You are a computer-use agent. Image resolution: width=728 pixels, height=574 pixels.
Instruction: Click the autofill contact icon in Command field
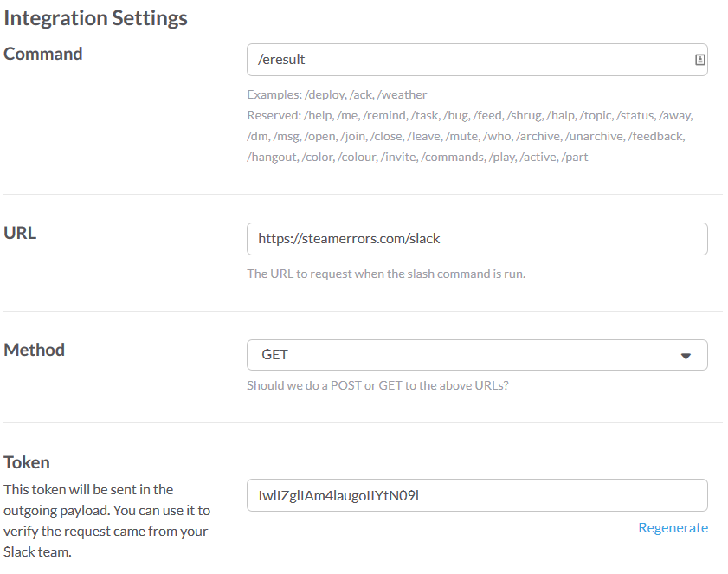coord(699,60)
